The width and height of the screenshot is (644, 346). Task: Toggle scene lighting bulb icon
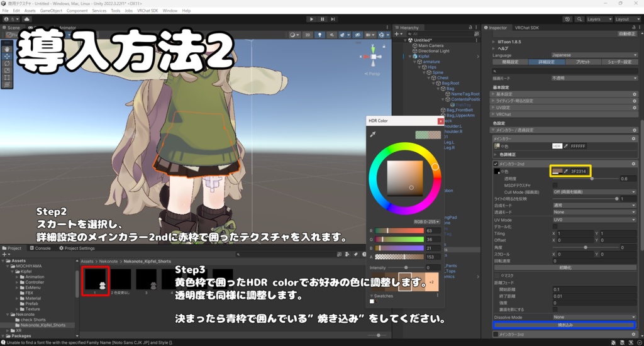coord(319,35)
